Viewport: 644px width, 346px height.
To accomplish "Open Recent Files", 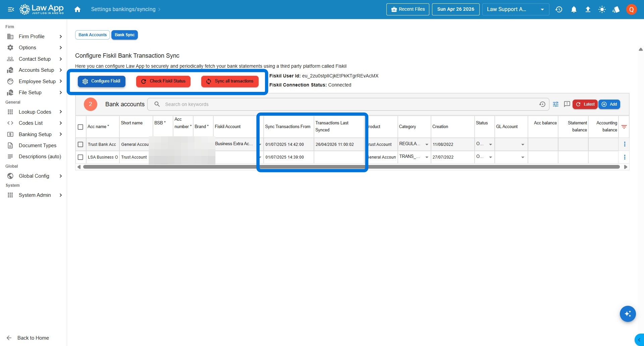I will tap(408, 9).
